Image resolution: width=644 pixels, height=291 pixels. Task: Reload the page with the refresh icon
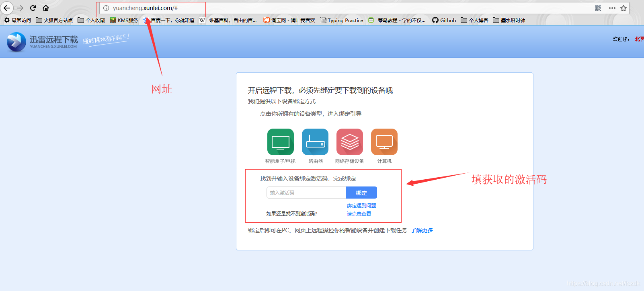(33, 8)
